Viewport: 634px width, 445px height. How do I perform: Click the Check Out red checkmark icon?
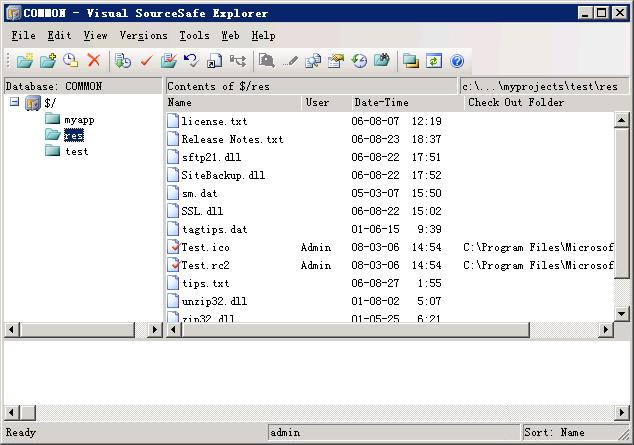(146, 61)
